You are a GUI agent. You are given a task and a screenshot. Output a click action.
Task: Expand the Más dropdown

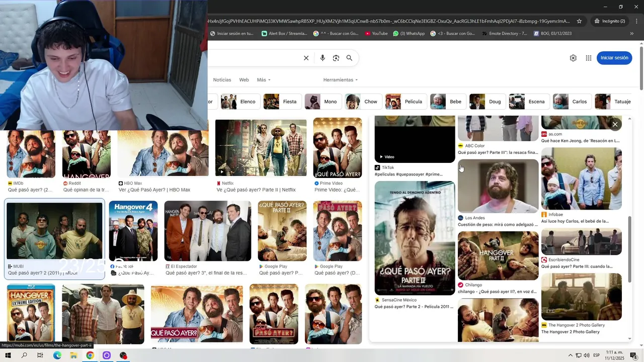(x=264, y=80)
